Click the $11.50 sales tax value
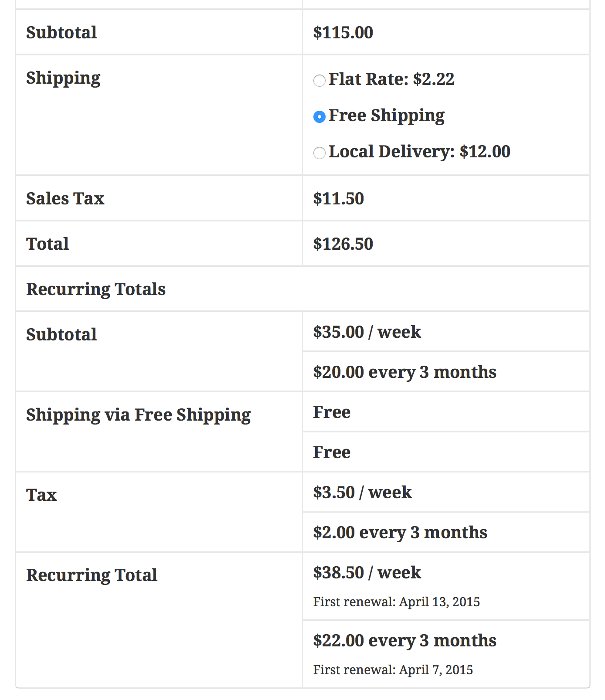Image resolution: width=605 pixels, height=700 pixels. pyautogui.click(x=338, y=199)
